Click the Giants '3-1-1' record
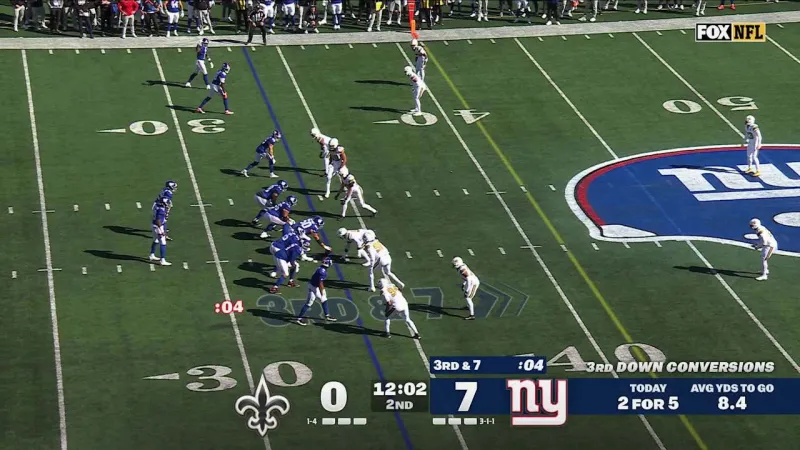The width and height of the screenshot is (800, 450). coord(486,421)
